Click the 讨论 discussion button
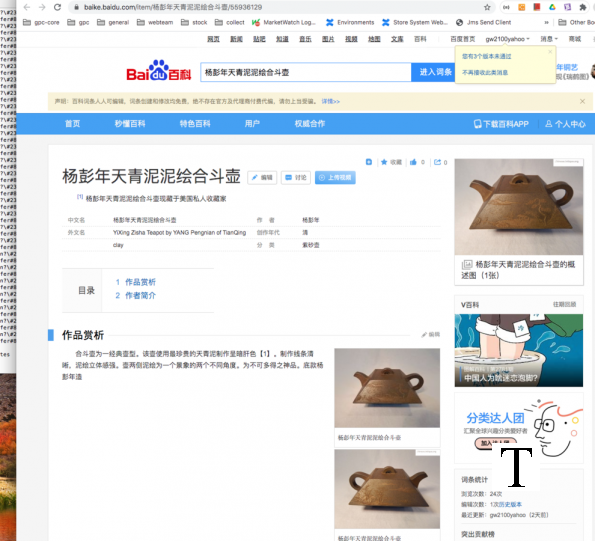This screenshot has height=541, width=595. (x=296, y=178)
